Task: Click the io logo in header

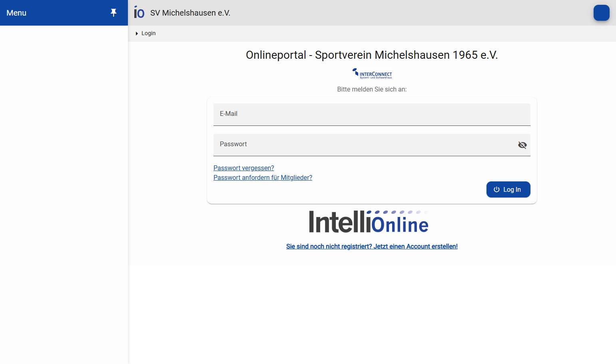Action: coord(139,12)
